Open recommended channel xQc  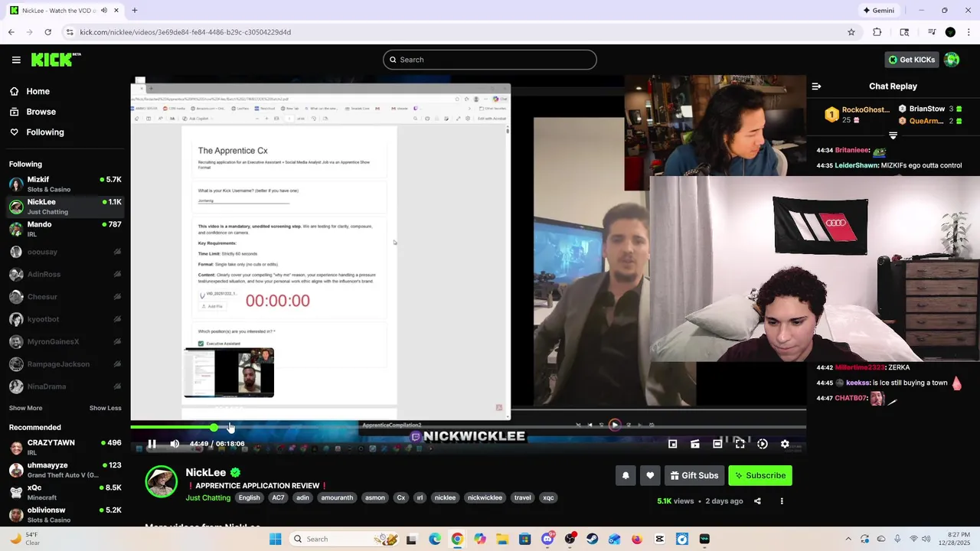click(x=64, y=492)
